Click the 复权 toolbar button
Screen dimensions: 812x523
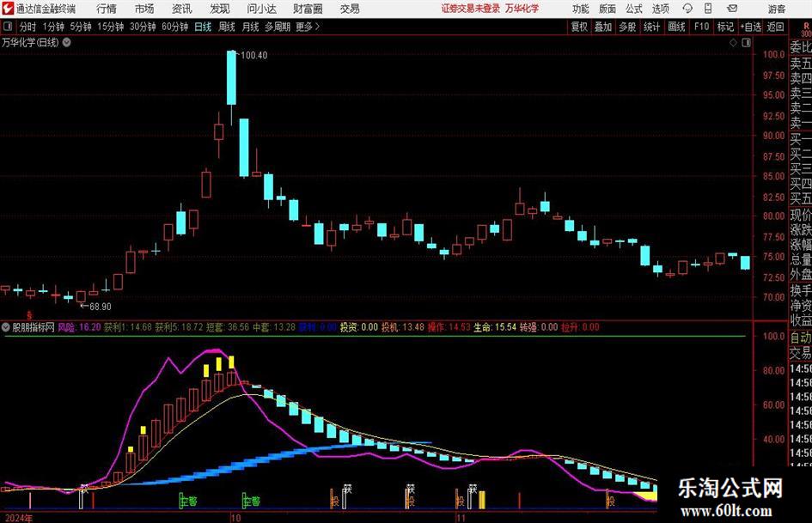pos(579,27)
